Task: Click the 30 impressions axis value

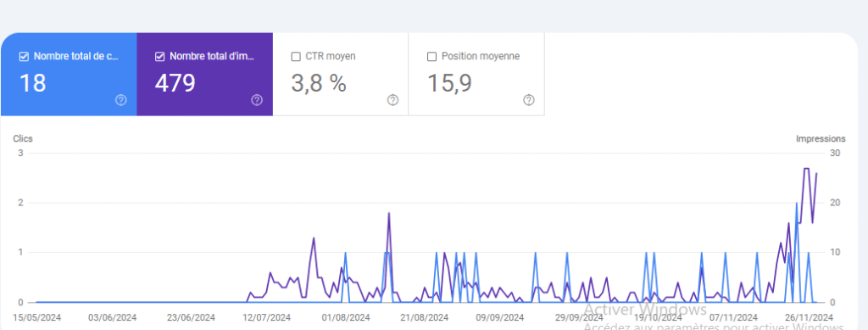Action: 835,153
